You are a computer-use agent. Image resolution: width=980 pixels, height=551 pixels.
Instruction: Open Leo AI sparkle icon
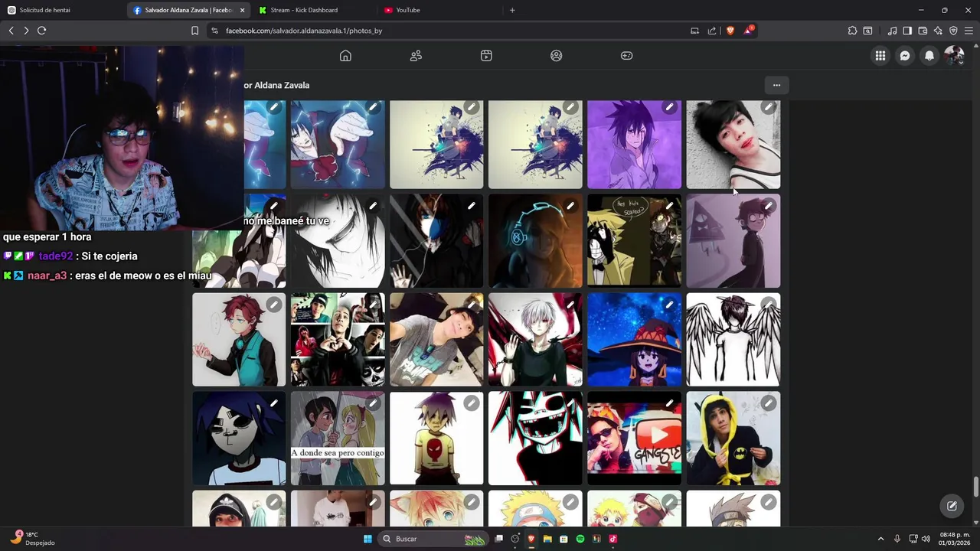pyautogui.click(x=938, y=31)
